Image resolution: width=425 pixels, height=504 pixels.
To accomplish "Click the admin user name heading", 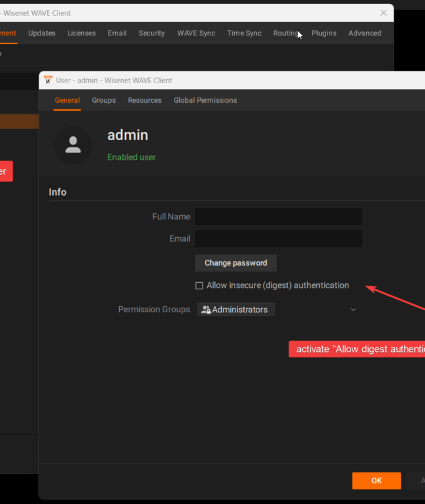I will pos(127,135).
